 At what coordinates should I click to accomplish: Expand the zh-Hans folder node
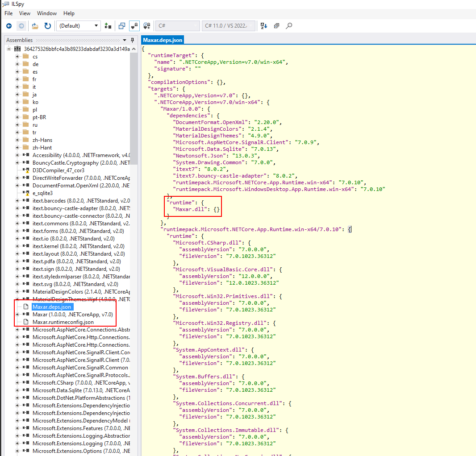17,140
